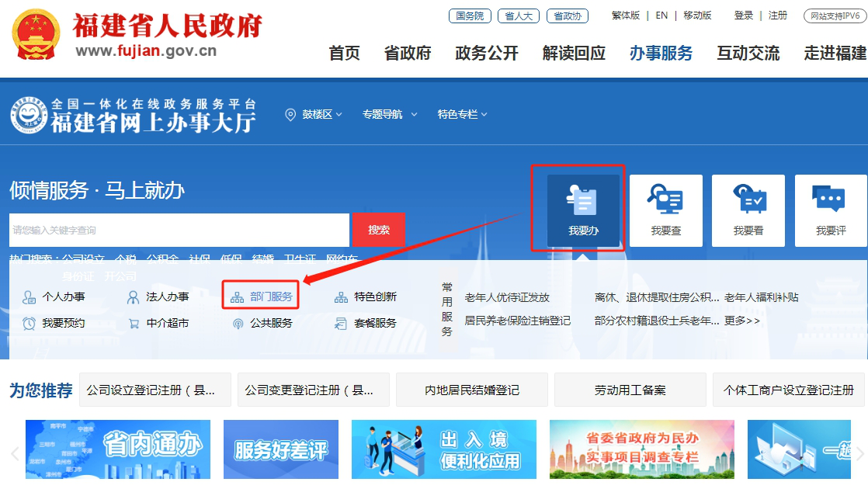Click the 法人办事 icon

point(134,297)
